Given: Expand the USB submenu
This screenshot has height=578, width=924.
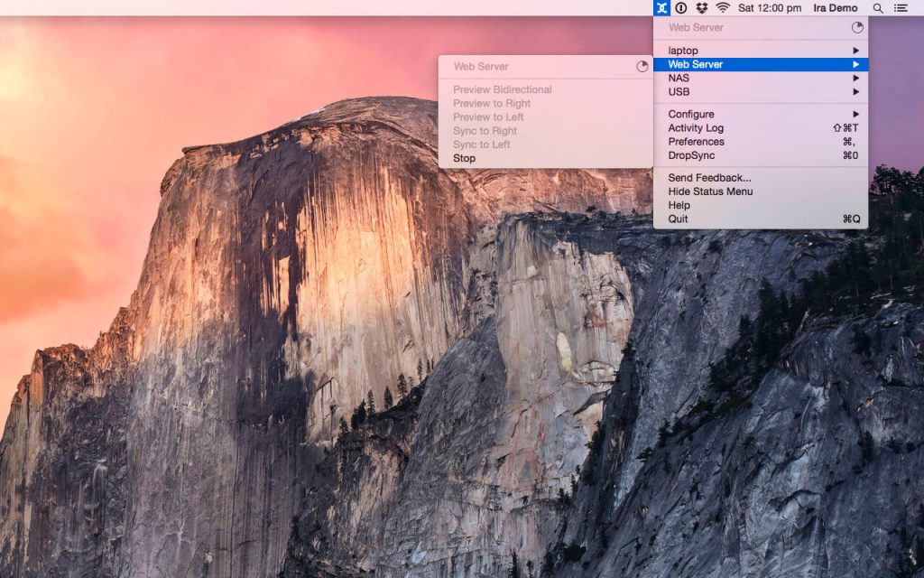Looking at the screenshot, I should pyautogui.click(x=855, y=92).
